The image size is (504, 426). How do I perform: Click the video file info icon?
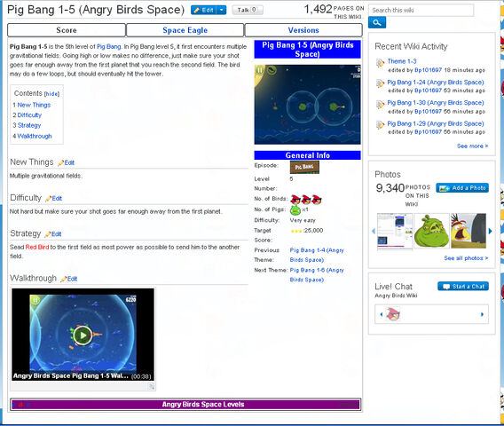(x=152, y=387)
